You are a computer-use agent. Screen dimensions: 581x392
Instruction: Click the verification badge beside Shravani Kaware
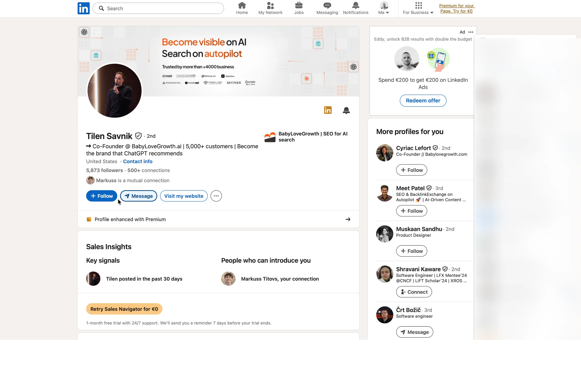tap(445, 269)
